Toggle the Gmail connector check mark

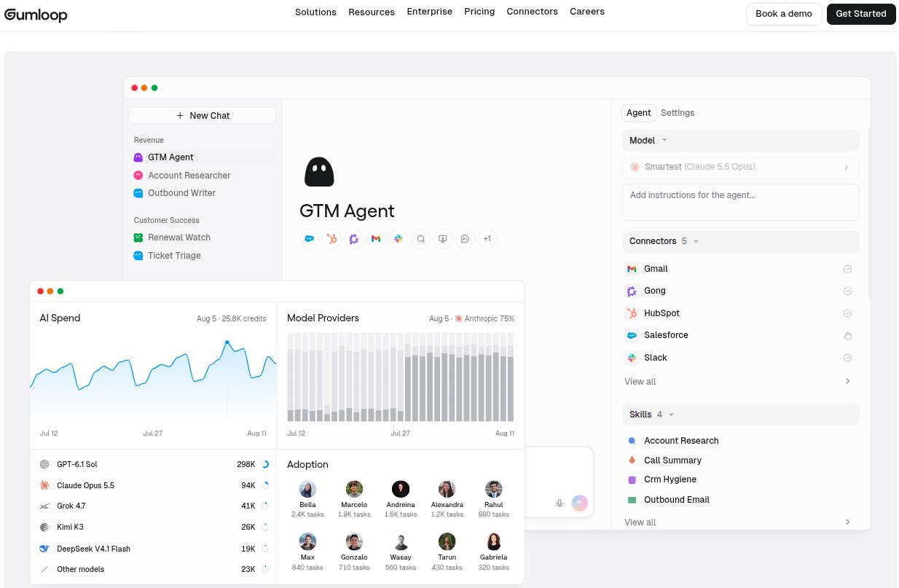click(847, 270)
